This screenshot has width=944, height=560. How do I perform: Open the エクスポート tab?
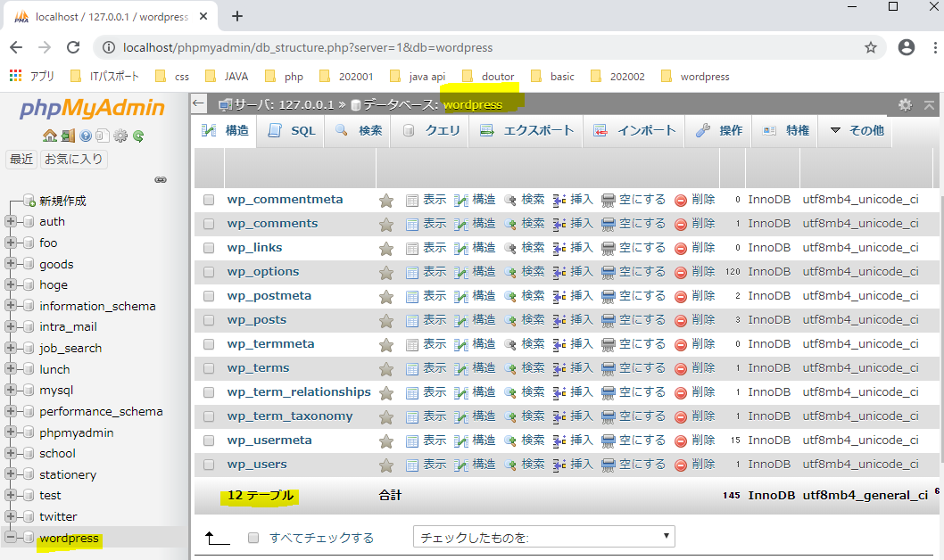[x=526, y=130]
